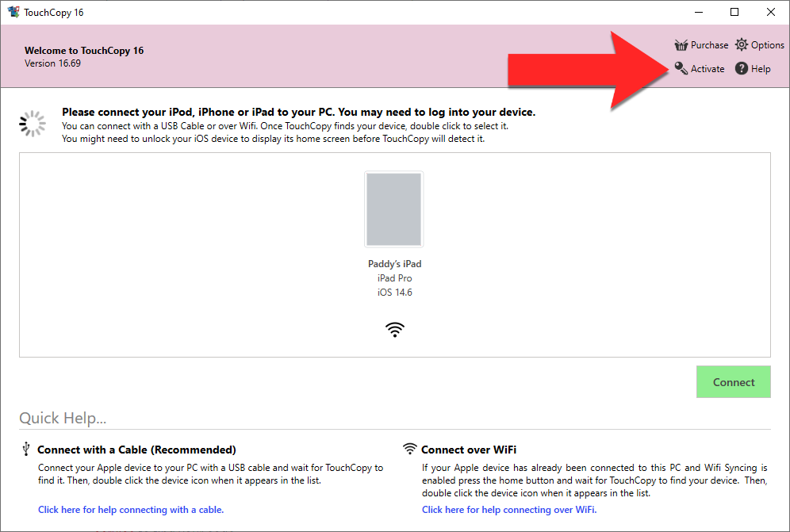The image size is (790, 532).
Task: Open Options via the gear icon
Action: (741, 45)
